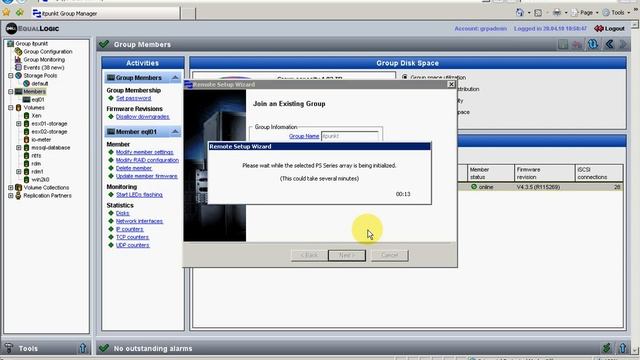The height and width of the screenshot is (360, 640).
Task: Expand the esx01-storage volume node
Action: (18, 124)
